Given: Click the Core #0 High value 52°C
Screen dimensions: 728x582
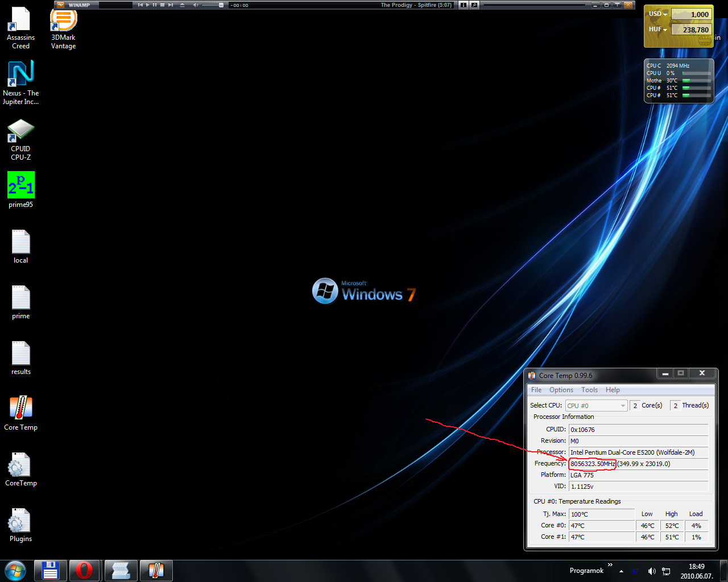Looking at the screenshot, I should pyautogui.click(x=672, y=526).
